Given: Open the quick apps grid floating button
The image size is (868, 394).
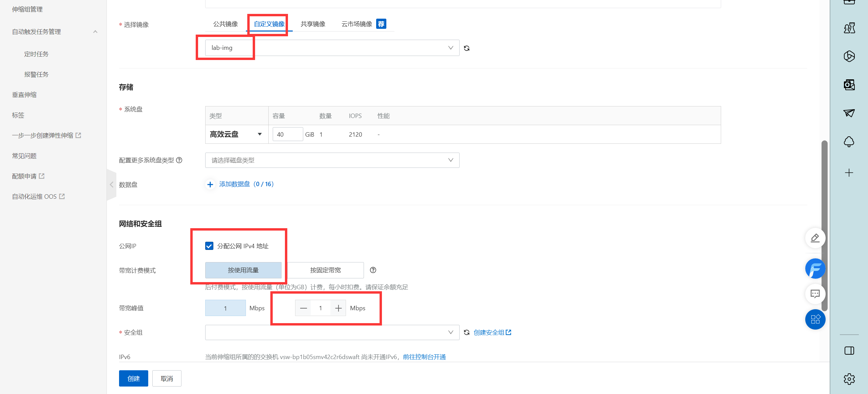Looking at the screenshot, I should click(815, 319).
